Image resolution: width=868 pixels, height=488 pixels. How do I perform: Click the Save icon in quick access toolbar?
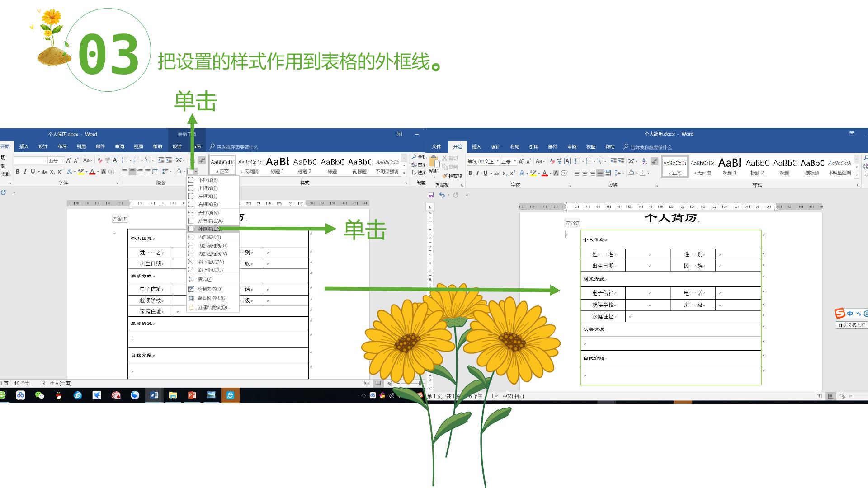[431, 195]
